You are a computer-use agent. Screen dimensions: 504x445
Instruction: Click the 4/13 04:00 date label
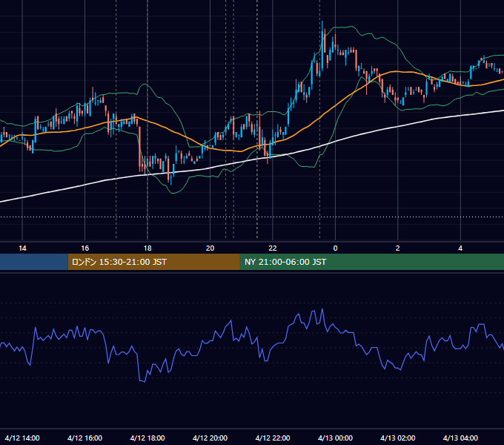460,438
